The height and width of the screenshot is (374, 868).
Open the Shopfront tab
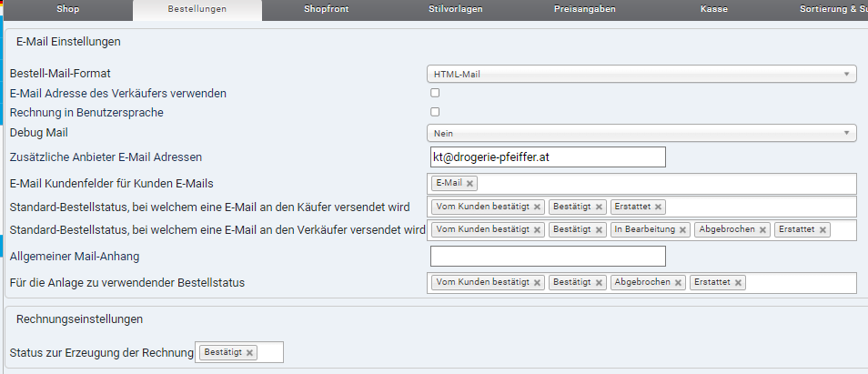[x=327, y=9]
